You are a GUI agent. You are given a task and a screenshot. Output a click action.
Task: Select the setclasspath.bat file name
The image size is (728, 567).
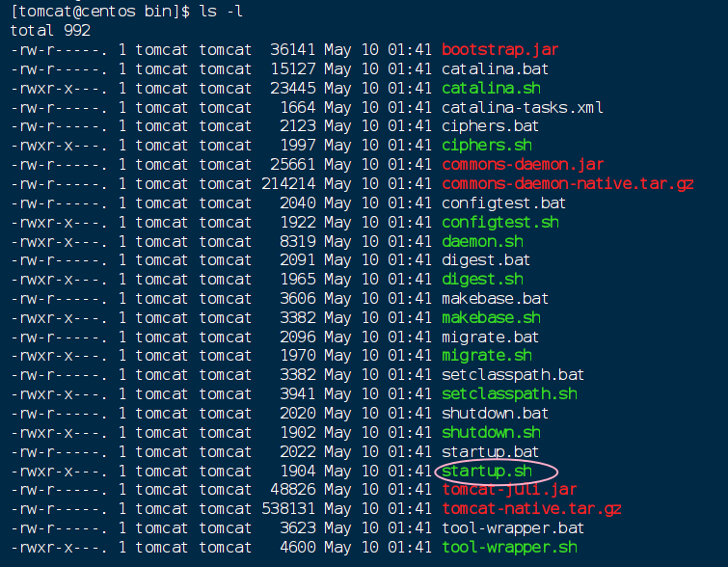tap(513, 375)
